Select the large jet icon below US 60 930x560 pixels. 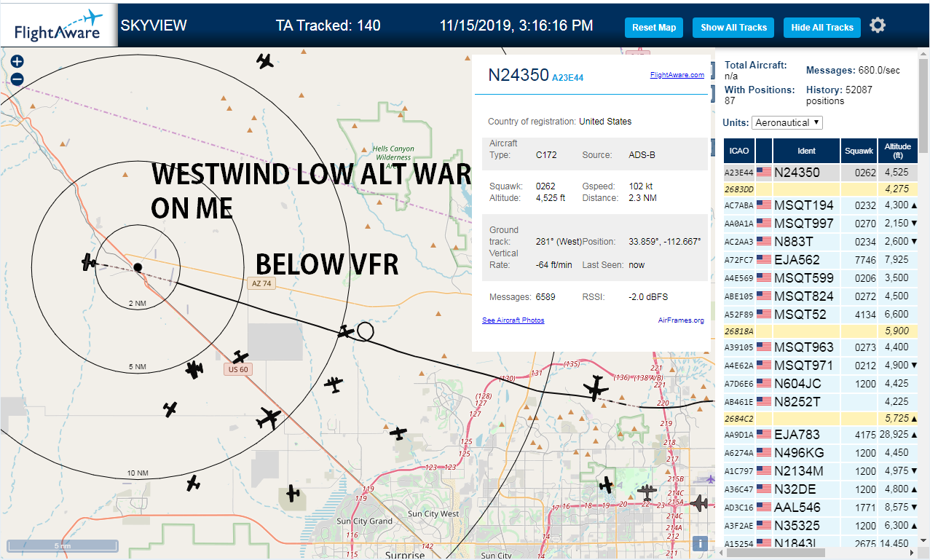(269, 418)
